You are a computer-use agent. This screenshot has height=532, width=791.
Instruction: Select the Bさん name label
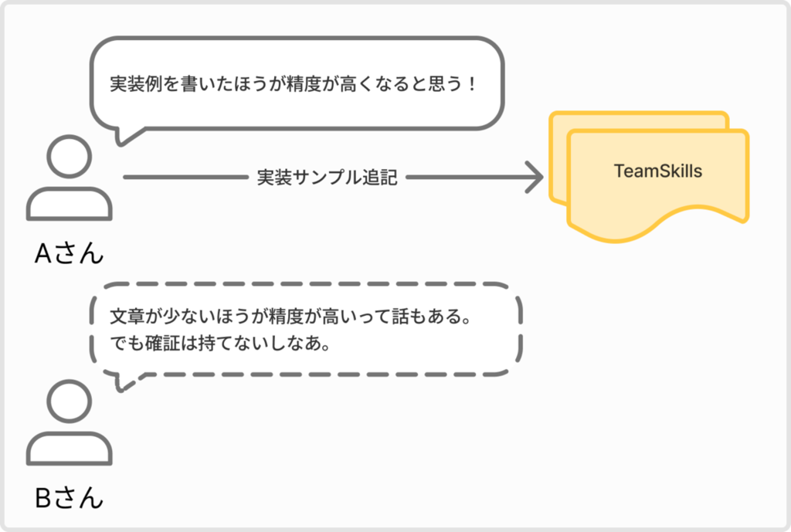click(69, 498)
